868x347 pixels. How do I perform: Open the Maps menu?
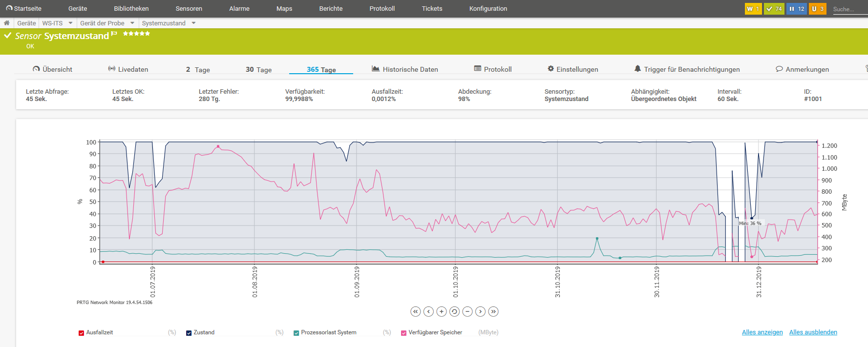point(284,9)
